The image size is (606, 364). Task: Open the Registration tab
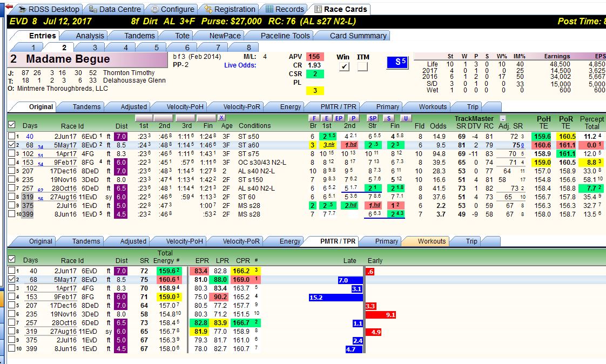click(x=230, y=9)
